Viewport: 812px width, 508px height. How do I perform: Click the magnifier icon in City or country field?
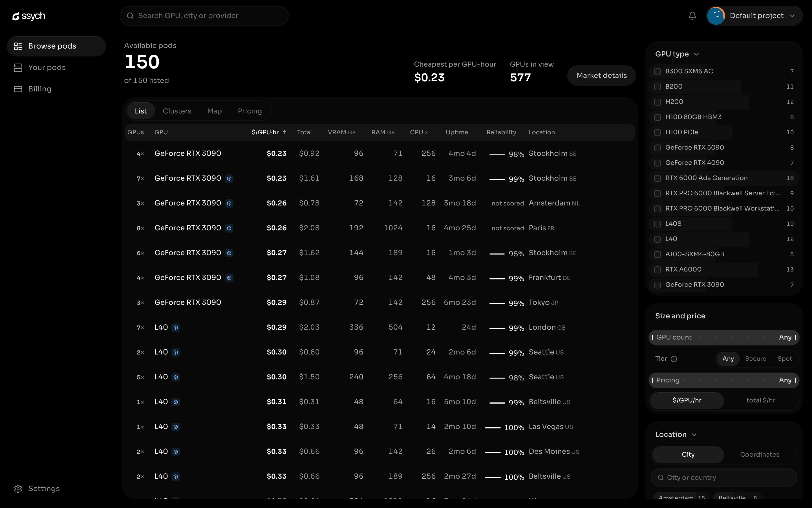(x=661, y=478)
